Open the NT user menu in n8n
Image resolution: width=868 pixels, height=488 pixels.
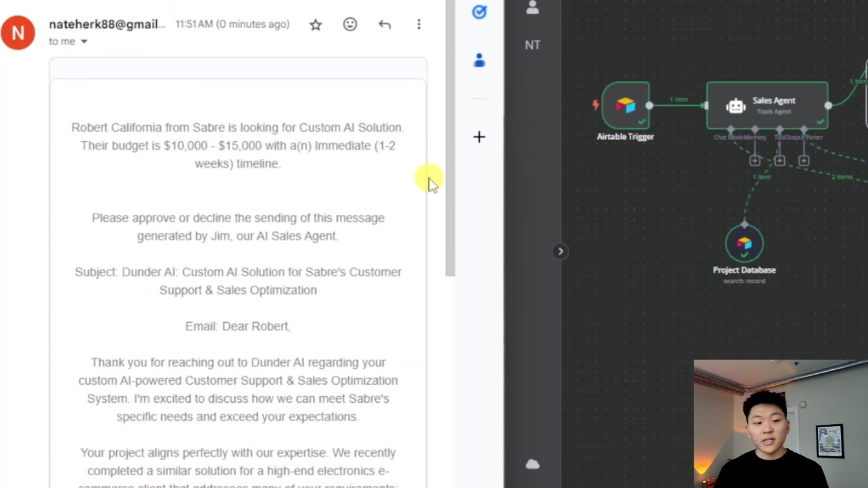click(532, 45)
